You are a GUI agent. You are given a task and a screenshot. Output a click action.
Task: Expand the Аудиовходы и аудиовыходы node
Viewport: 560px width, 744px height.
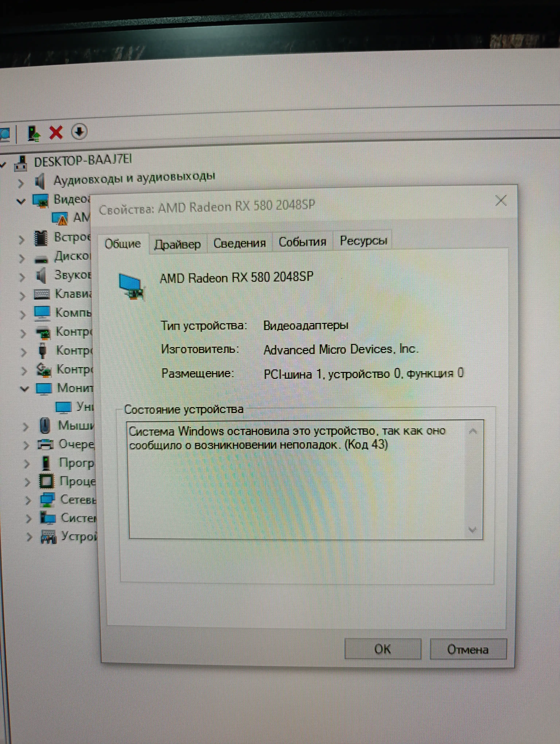click(21, 183)
